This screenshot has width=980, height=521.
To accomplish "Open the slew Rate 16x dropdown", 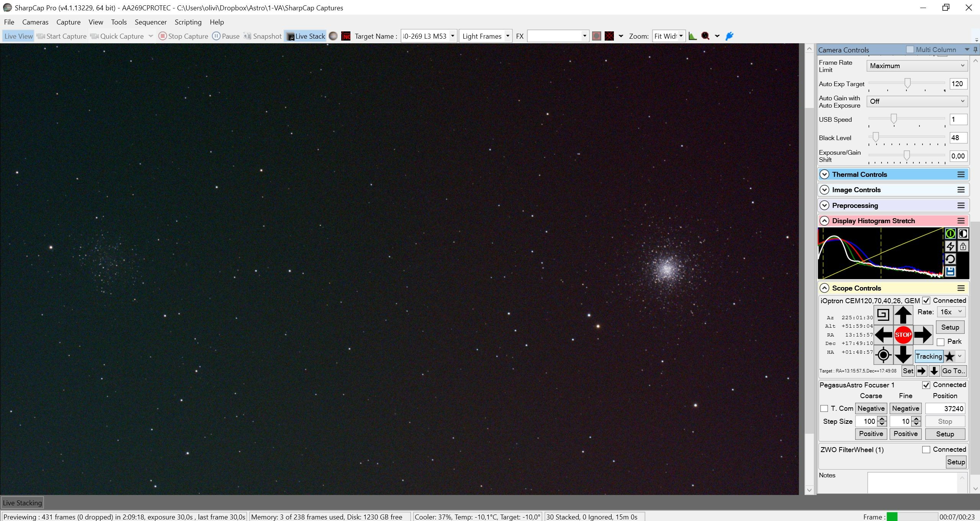I will [951, 312].
